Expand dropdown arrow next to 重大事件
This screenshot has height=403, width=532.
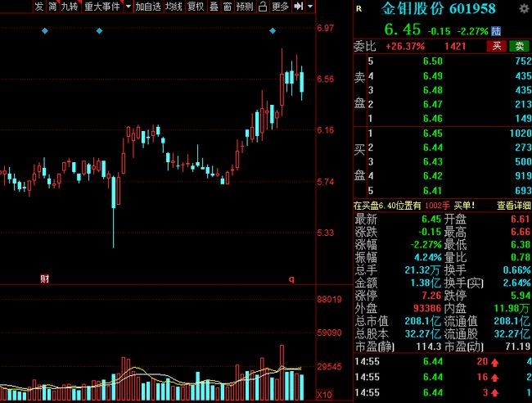coord(128,6)
